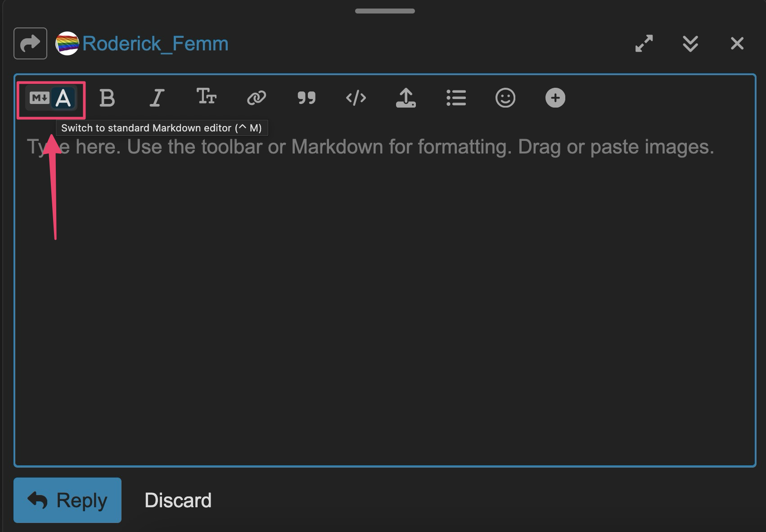Click the upload file icon
Viewport: 766px width, 532px height.
click(406, 98)
